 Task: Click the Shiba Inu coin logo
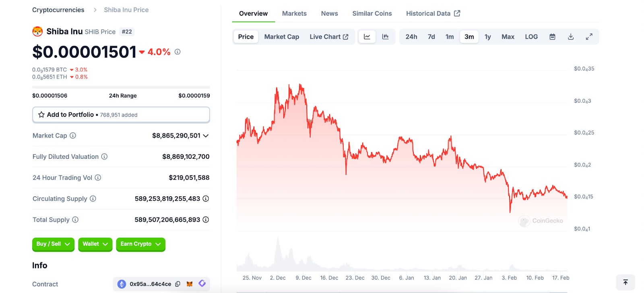click(x=37, y=31)
